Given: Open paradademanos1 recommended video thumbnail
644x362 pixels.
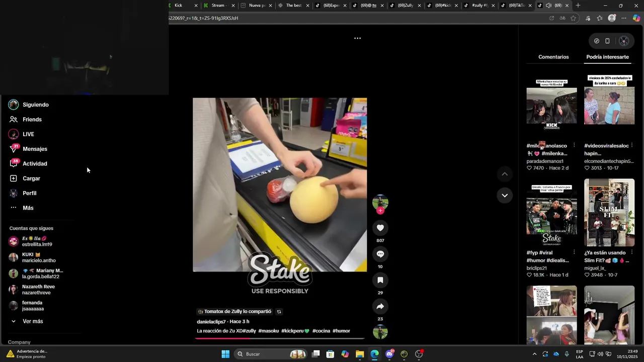Looking at the screenshot, I should 551,106.
